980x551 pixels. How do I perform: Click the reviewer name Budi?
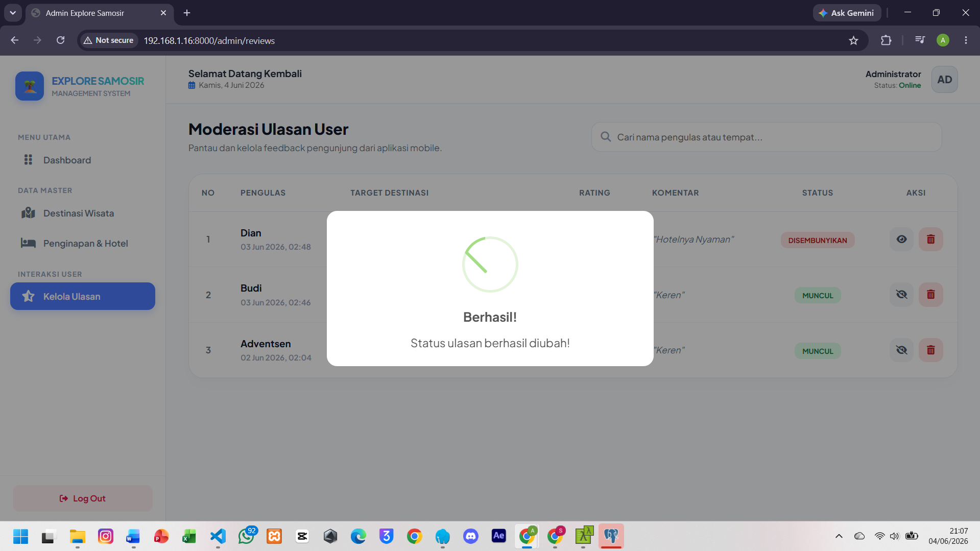(x=251, y=288)
